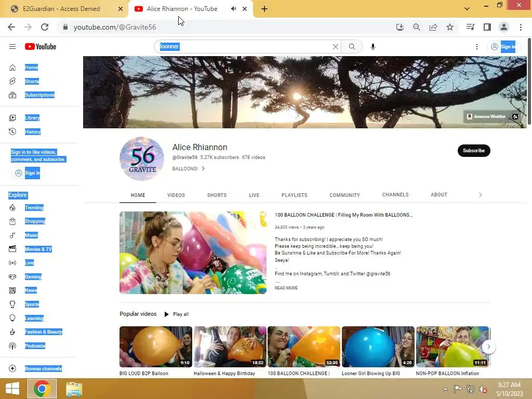Play the featured video thumbnail

click(193, 252)
